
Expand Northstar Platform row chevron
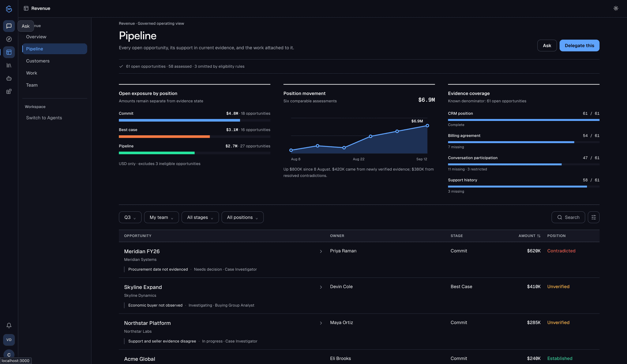click(321, 323)
